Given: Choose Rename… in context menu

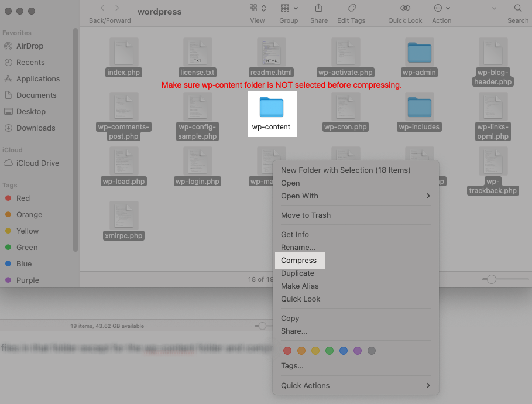Looking at the screenshot, I should (356, 248).
